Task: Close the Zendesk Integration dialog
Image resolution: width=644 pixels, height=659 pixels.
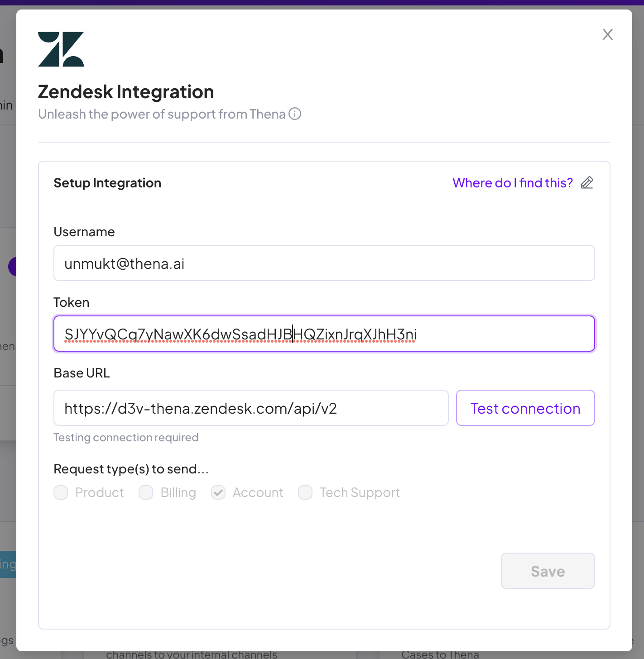Action: pyautogui.click(x=607, y=34)
